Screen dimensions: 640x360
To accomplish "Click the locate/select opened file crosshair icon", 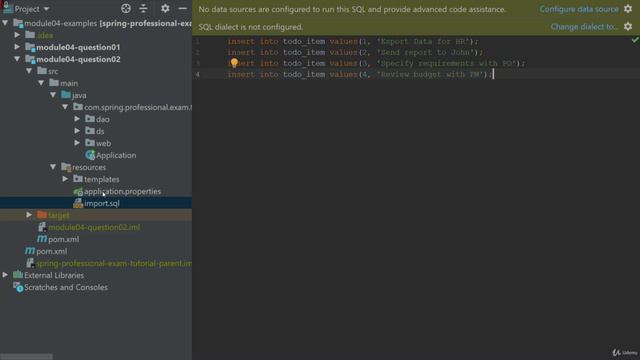I will (x=126, y=8).
